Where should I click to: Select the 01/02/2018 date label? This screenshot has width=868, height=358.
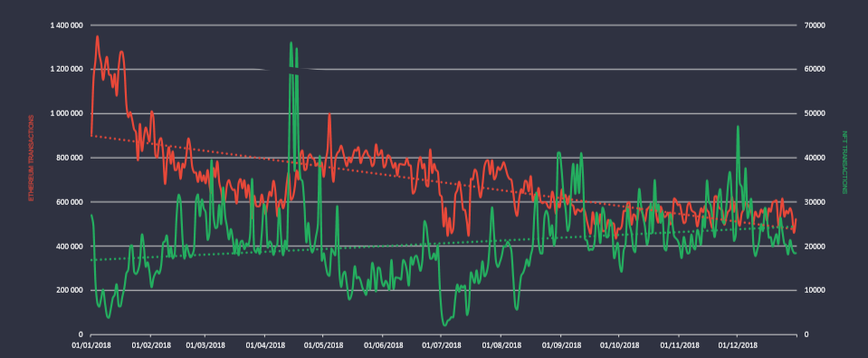point(150,344)
